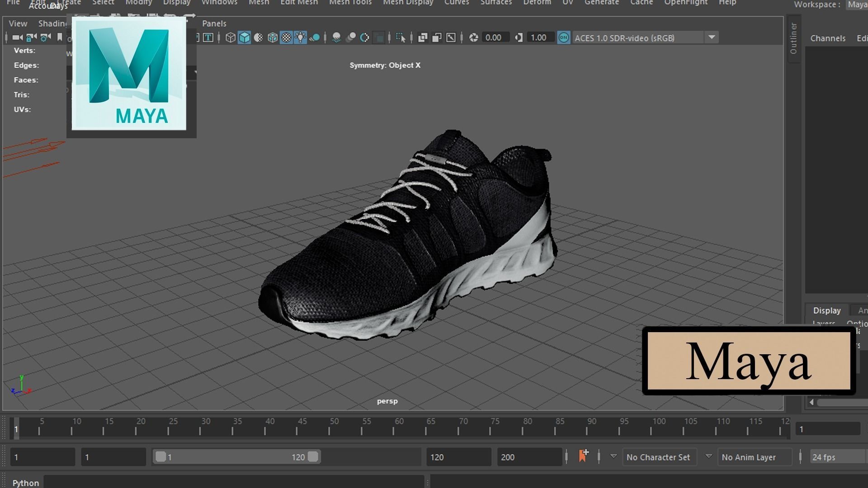
Task: Open the Mesh Tools menu
Action: [x=350, y=3]
